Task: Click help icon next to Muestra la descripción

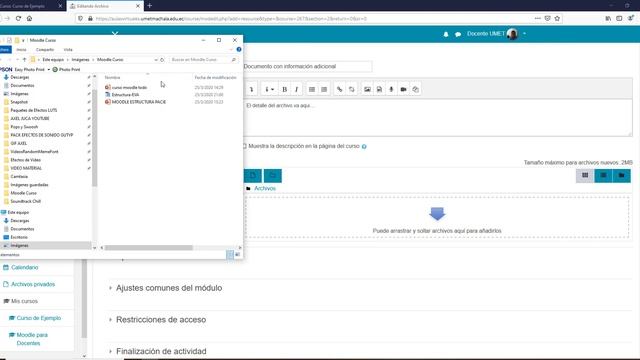Action: [x=364, y=147]
